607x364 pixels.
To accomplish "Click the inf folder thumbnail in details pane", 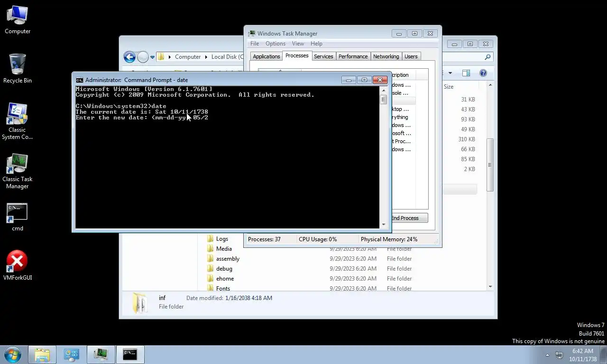I will coord(140,303).
